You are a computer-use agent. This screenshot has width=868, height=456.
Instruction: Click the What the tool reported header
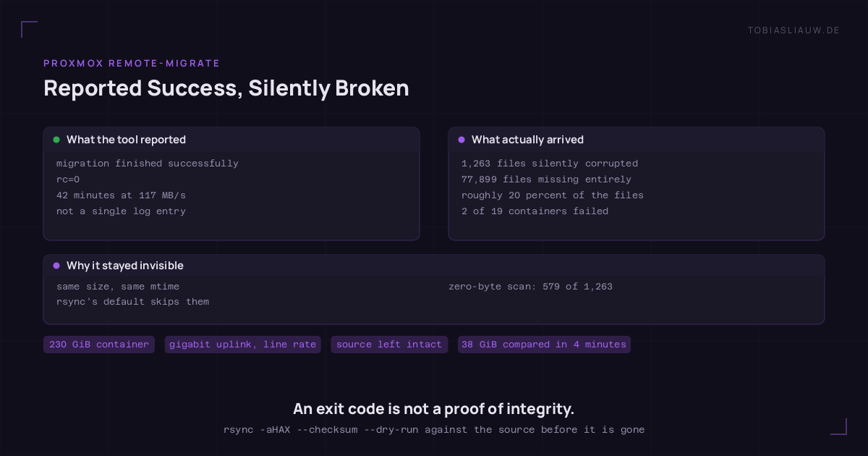tap(126, 140)
